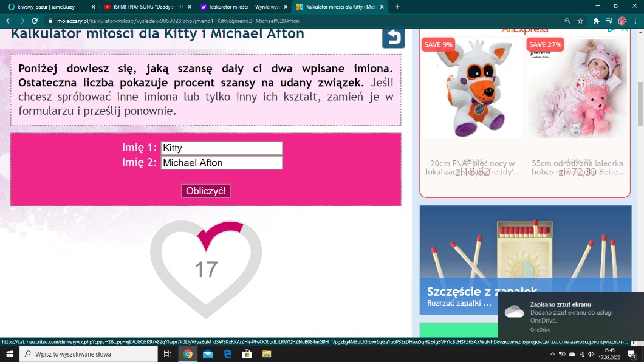Open the Chrome extensions puzzle icon
The width and height of the screenshot is (644, 362).
point(596,21)
